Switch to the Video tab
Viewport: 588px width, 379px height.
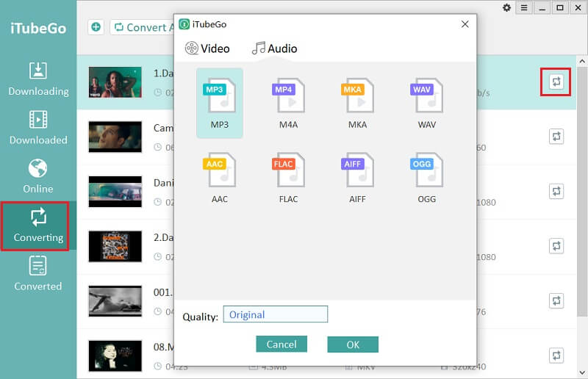pos(207,48)
